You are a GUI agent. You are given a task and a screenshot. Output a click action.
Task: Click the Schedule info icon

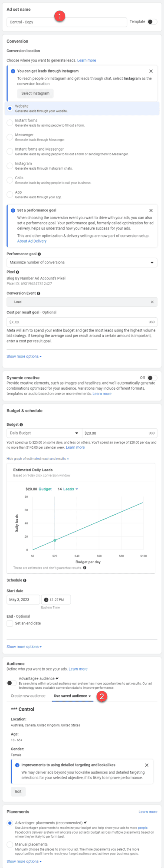tap(25, 580)
